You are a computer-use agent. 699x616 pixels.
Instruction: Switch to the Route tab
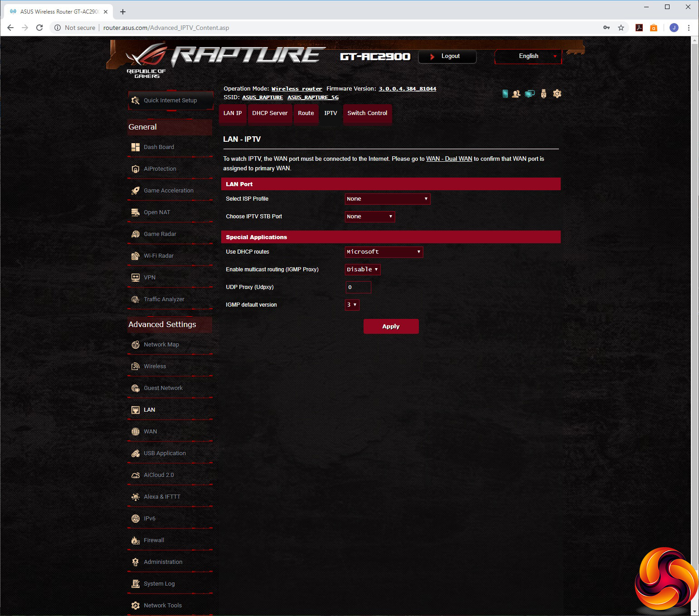[x=306, y=113]
